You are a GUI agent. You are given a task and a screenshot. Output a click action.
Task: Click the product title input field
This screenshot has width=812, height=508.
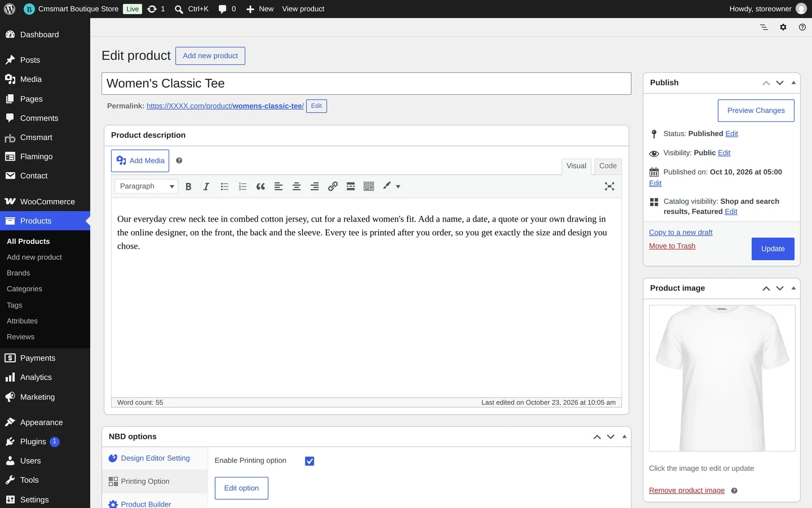(x=366, y=83)
